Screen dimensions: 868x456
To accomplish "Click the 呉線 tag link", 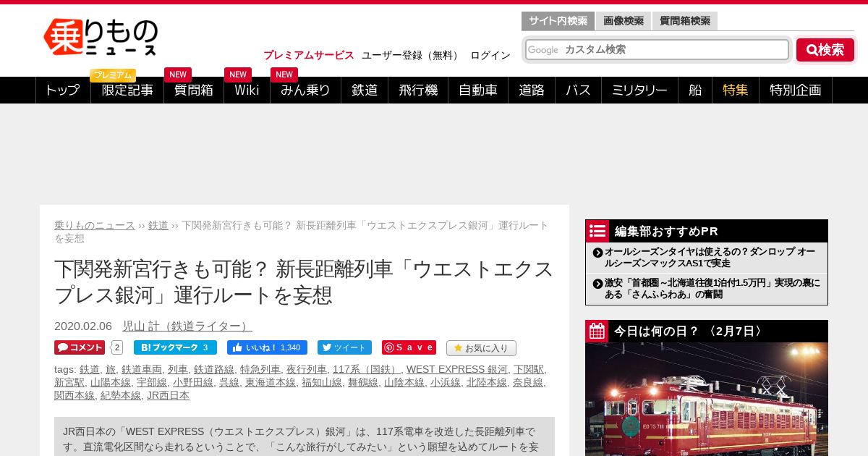I will click(x=229, y=382).
